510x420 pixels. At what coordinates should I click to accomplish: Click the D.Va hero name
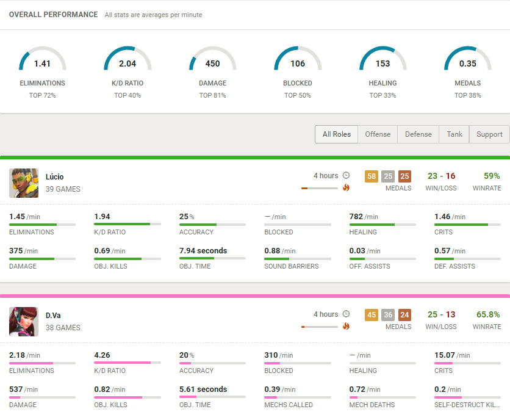[x=53, y=316]
